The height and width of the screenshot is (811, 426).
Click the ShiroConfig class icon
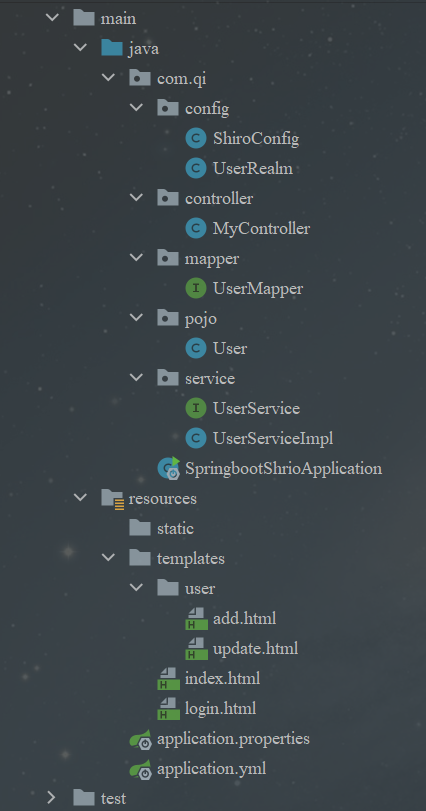tap(195, 138)
